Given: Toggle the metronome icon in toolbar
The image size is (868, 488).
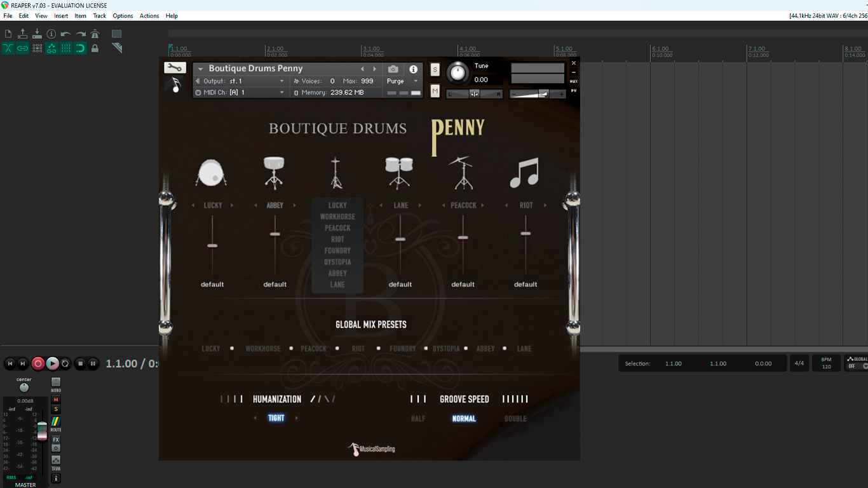Looking at the screenshot, I should tap(95, 34).
